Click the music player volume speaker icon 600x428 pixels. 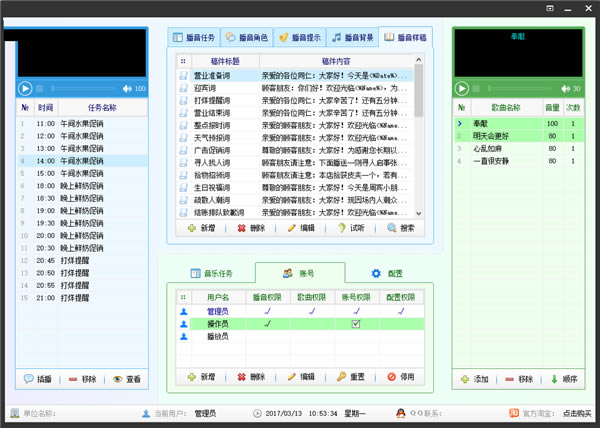[x=566, y=89]
